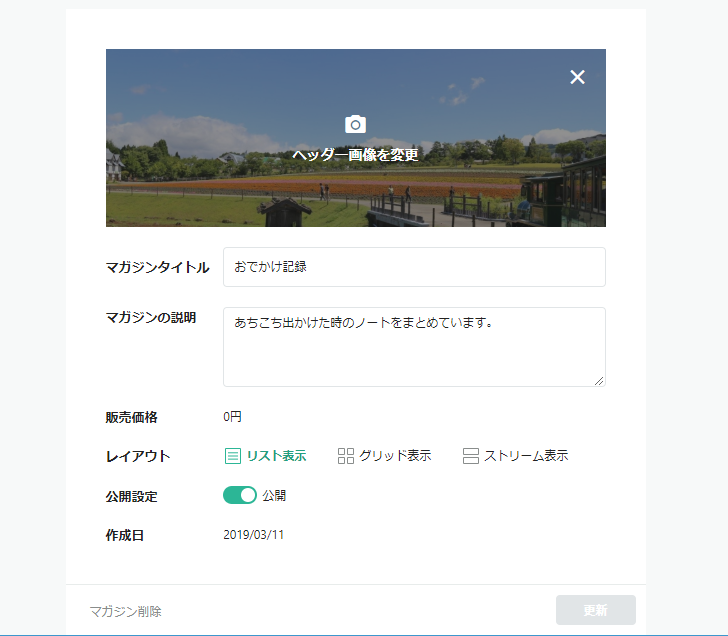Focus the マガジンタイトル input field

tap(414, 267)
